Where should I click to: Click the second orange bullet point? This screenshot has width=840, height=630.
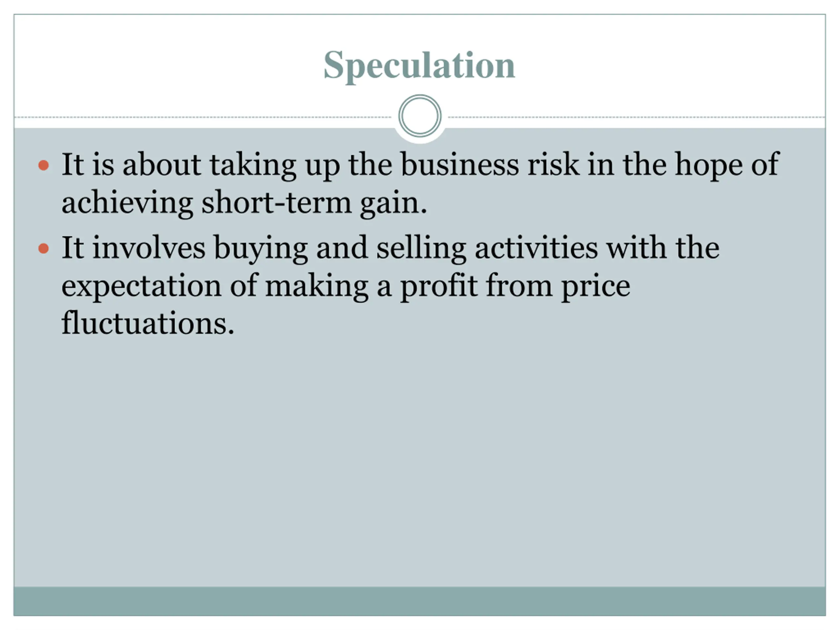click(x=44, y=248)
